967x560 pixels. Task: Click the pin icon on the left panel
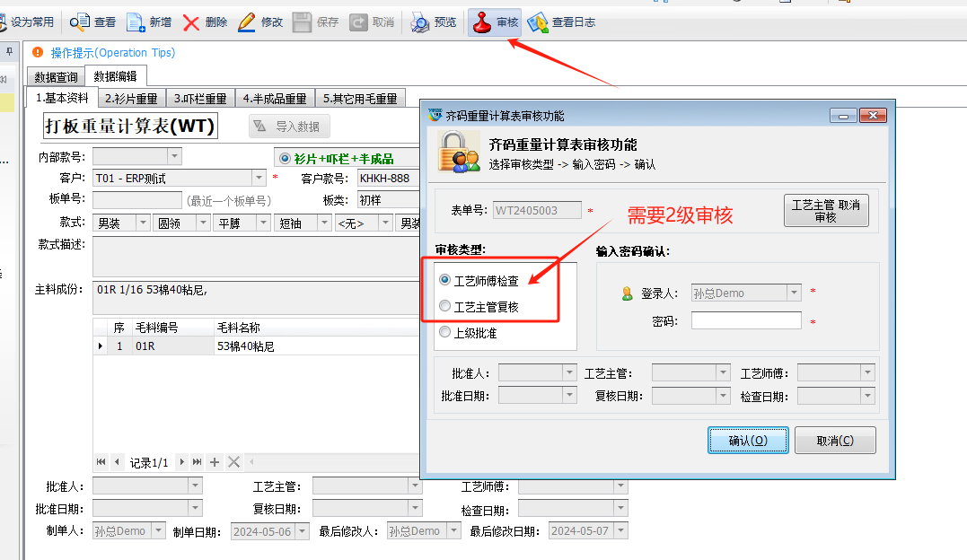(9, 52)
